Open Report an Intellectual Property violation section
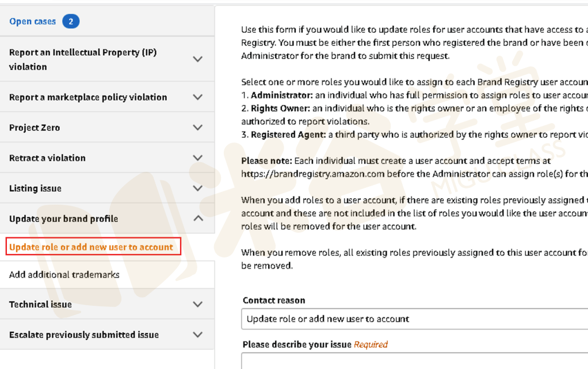 pos(83,59)
